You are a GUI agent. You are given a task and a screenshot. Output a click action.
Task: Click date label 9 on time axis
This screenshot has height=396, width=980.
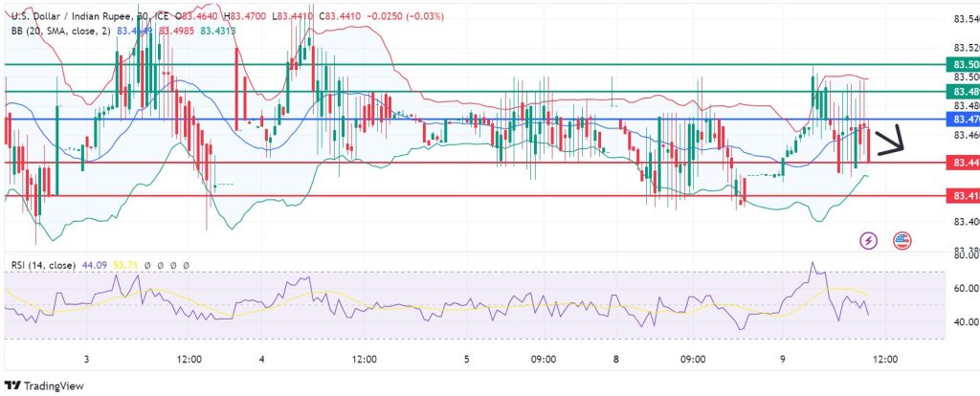(783, 359)
